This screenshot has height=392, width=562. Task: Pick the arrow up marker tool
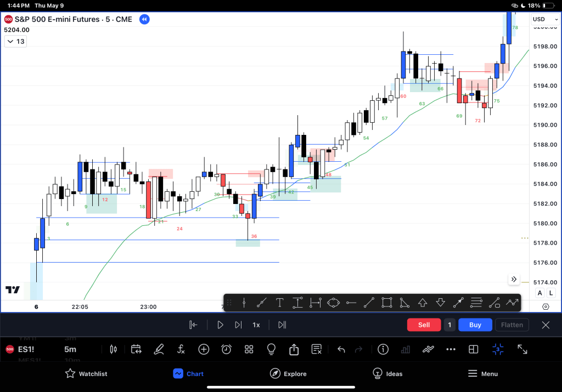point(423,303)
